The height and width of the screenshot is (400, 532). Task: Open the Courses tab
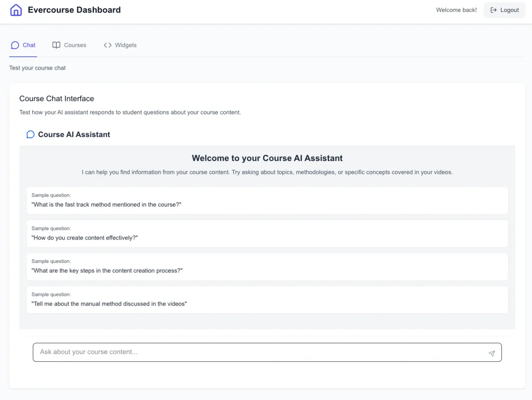pos(75,45)
